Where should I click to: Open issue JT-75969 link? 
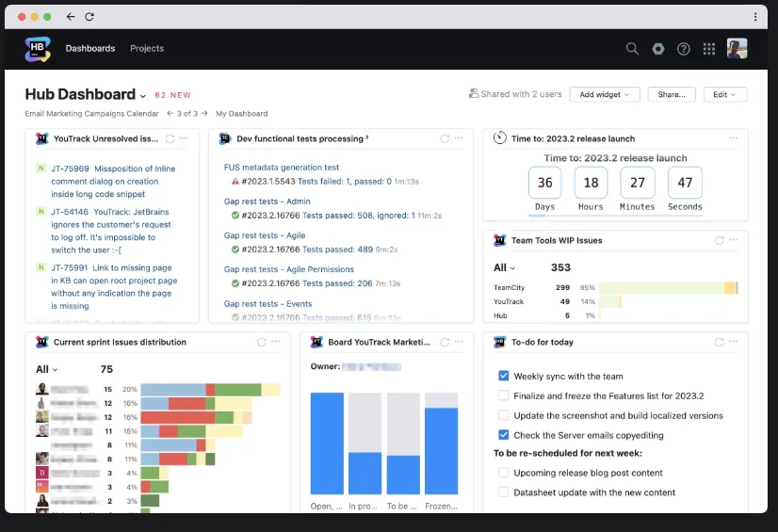click(113, 182)
